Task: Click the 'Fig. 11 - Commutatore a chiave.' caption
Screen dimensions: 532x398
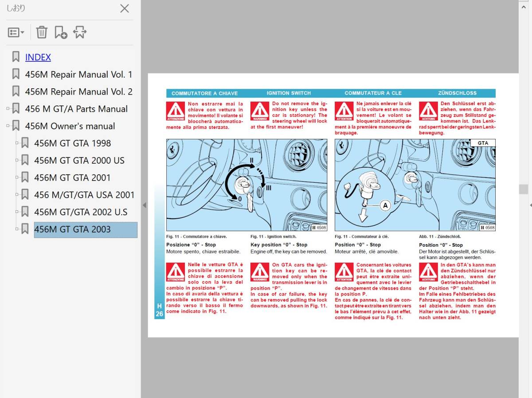Action: tap(196, 236)
